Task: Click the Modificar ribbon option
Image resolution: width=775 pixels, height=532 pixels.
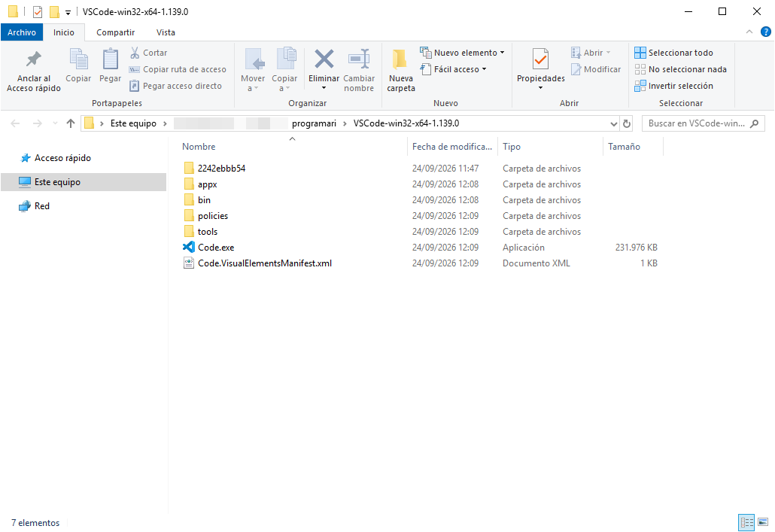Action: [x=596, y=69]
